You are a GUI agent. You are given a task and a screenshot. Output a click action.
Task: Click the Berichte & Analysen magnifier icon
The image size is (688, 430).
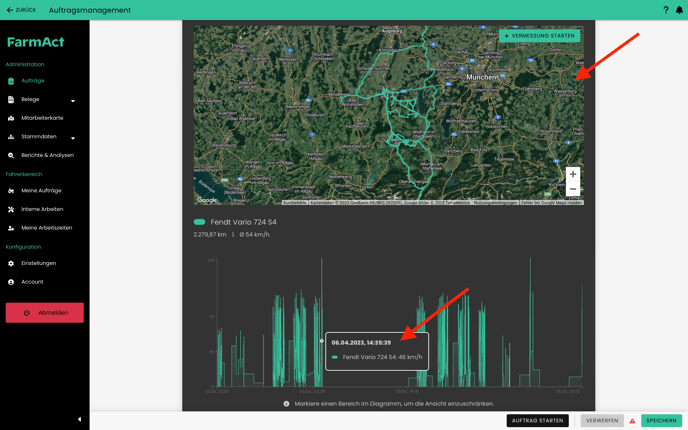[11, 155]
